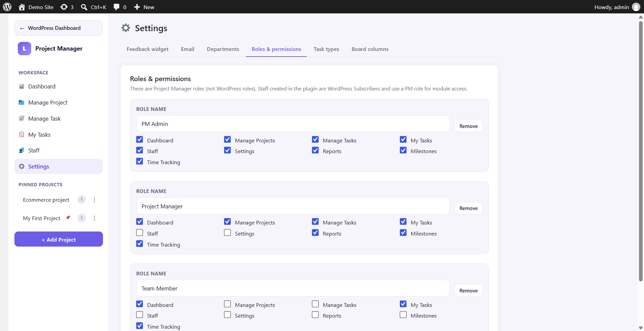This screenshot has height=331, width=644.
Task: Click the My Tasks clipboard icon
Action: click(x=21, y=134)
